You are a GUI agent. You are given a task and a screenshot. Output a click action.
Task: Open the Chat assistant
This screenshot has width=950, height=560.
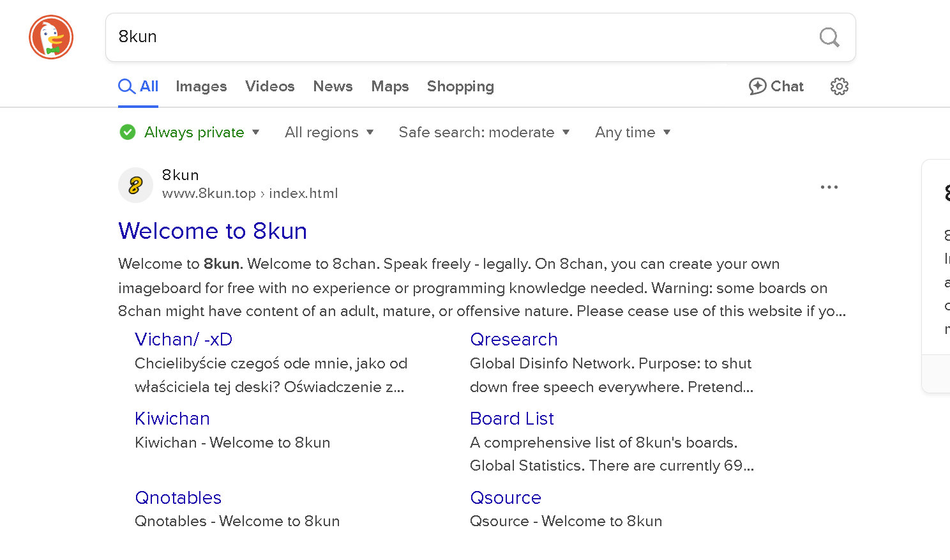coord(776,86)
